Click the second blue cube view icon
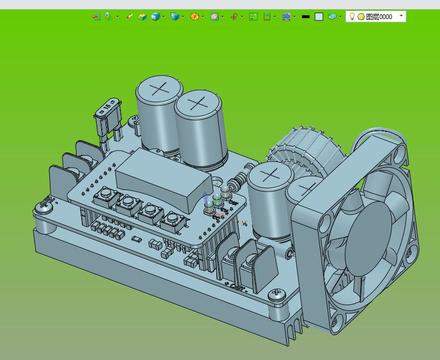 pyautogui.click(x=175, y=16)
